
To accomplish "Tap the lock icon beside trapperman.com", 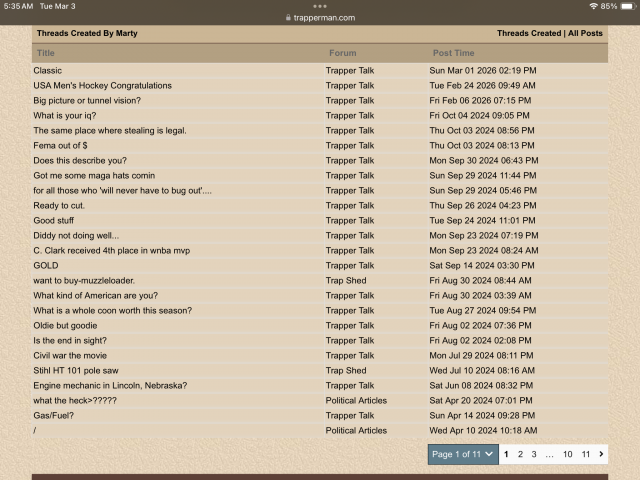I will click(289, 18).
